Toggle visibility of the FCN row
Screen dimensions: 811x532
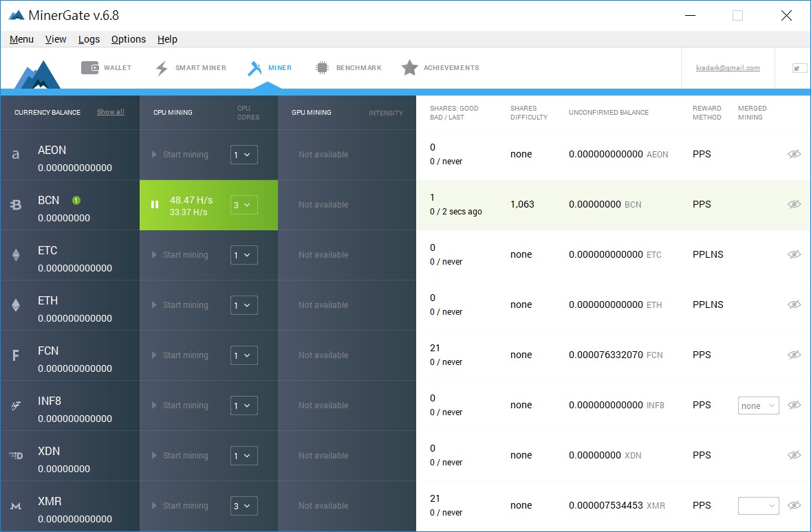794,355
